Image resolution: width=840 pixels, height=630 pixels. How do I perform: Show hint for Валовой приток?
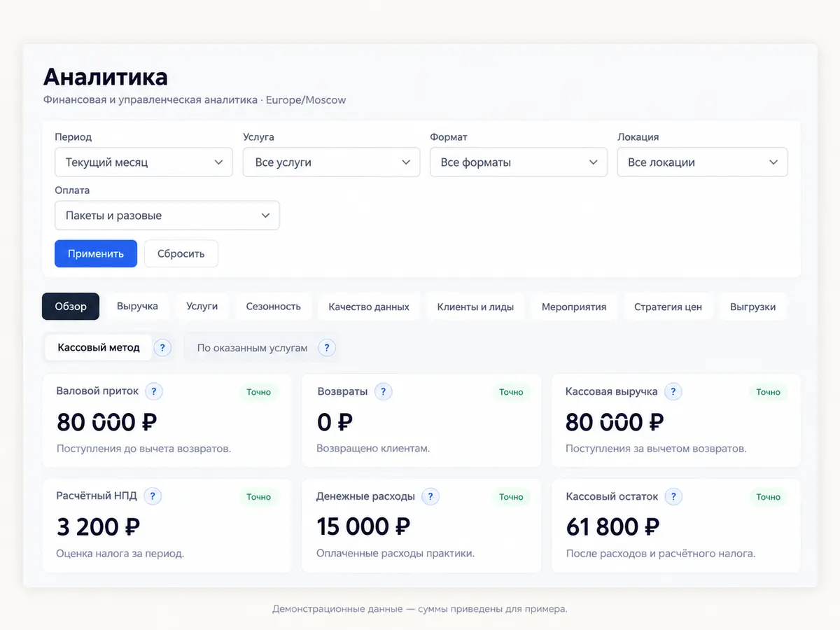154,391
